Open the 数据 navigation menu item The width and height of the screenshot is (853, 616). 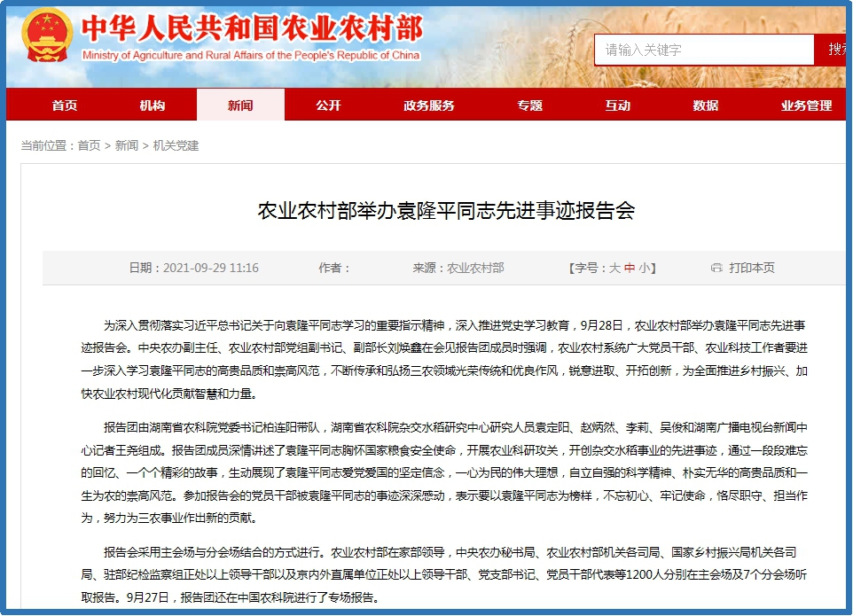(x=706, y=105)
